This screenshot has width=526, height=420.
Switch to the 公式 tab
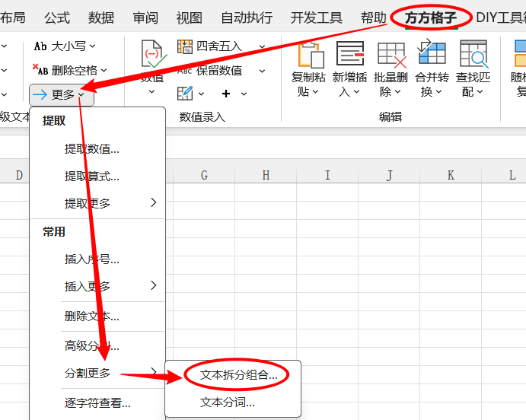coord(57,17)
